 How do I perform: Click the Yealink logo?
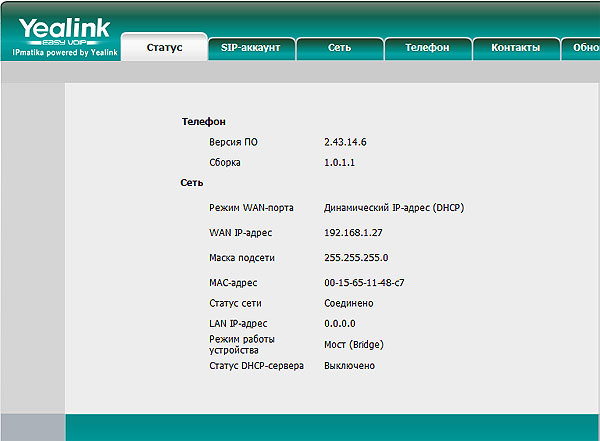coord(64,30)
